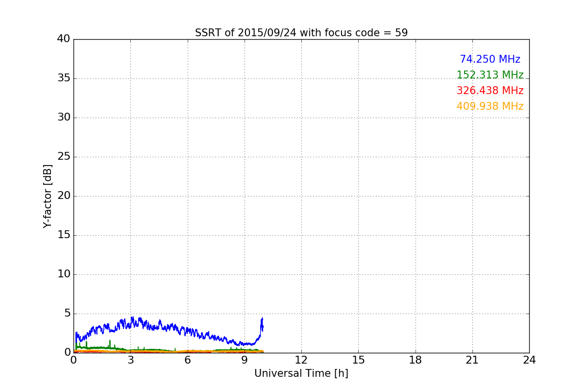Image resolution: width=588 pixels, height=392 pixels.
Task: Click the y-axis tick label '25'
Action: [64, 157]
